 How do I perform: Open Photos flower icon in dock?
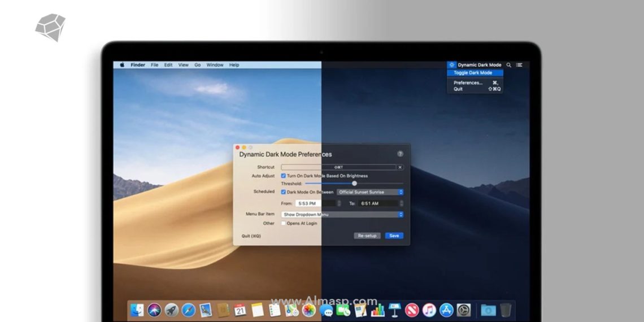[x=309, y=310]
